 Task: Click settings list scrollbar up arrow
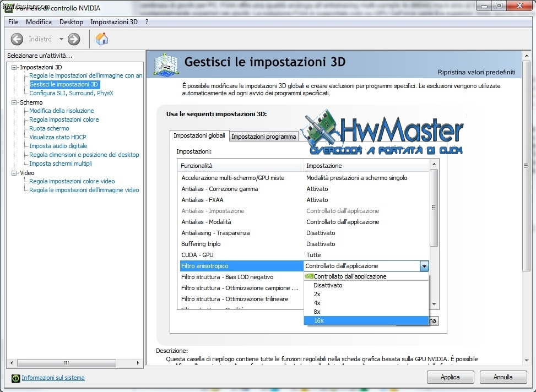pos(434,164)
